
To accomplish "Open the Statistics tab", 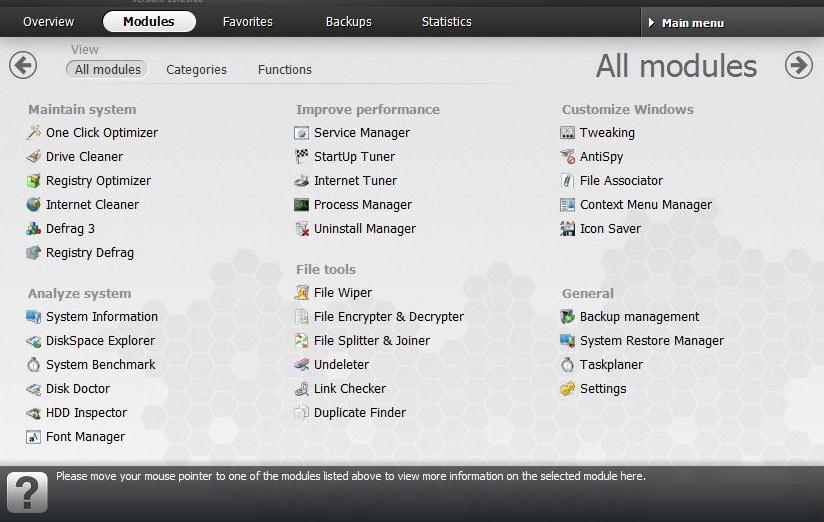I will (x=446, y=22).
